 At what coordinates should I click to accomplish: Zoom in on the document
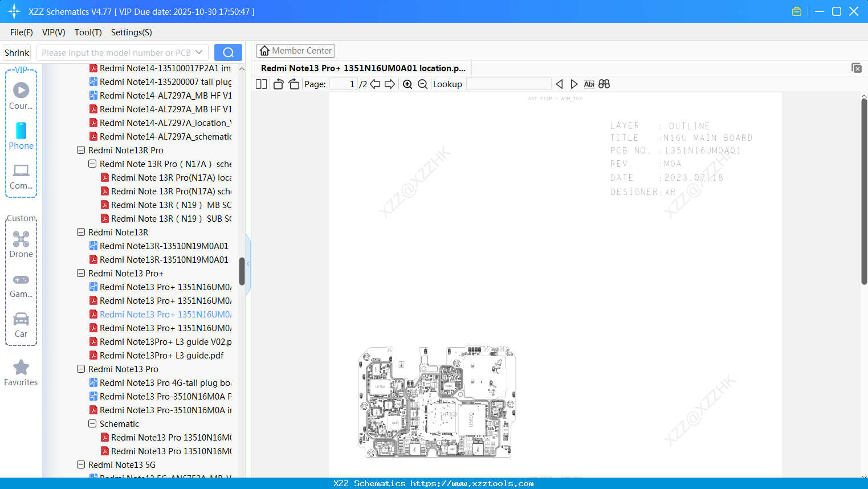click(x=407, y=84)
